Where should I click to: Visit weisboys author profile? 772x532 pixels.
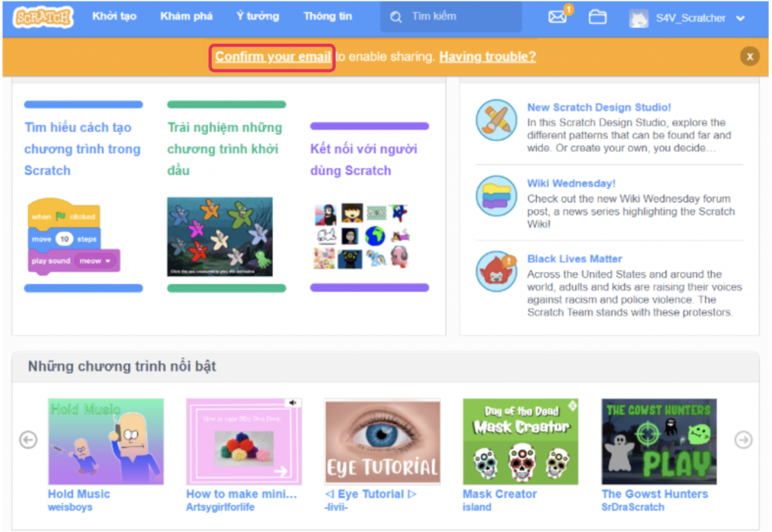point(70,507)
